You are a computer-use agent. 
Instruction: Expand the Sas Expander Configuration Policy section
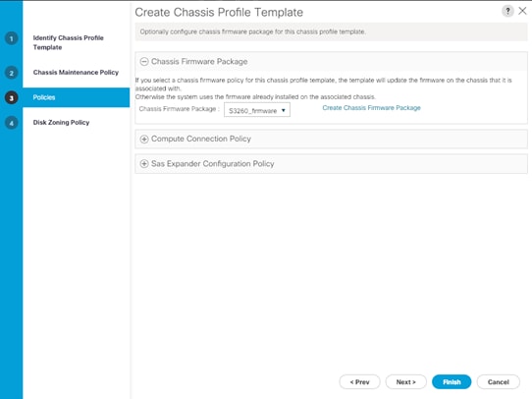(x=144, y=164)
